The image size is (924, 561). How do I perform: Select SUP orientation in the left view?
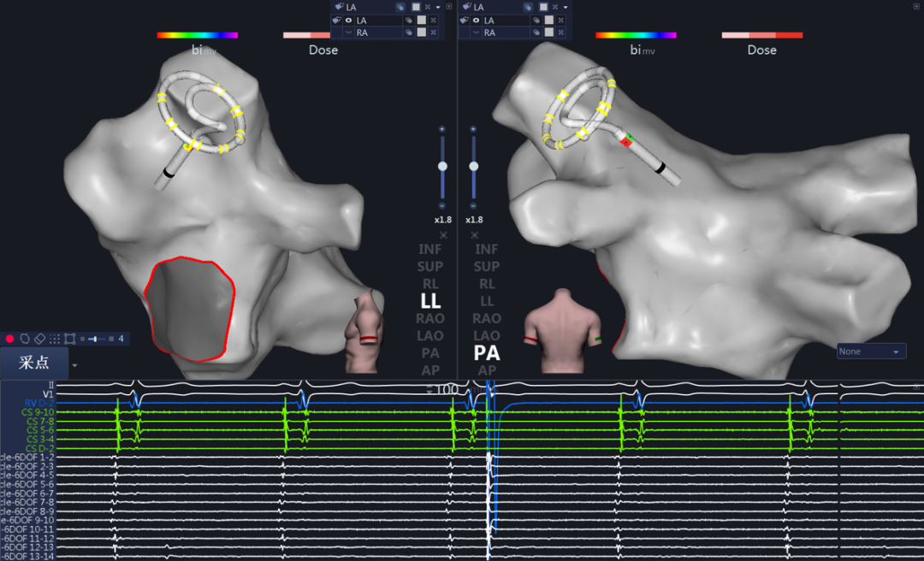click(430, 267)
